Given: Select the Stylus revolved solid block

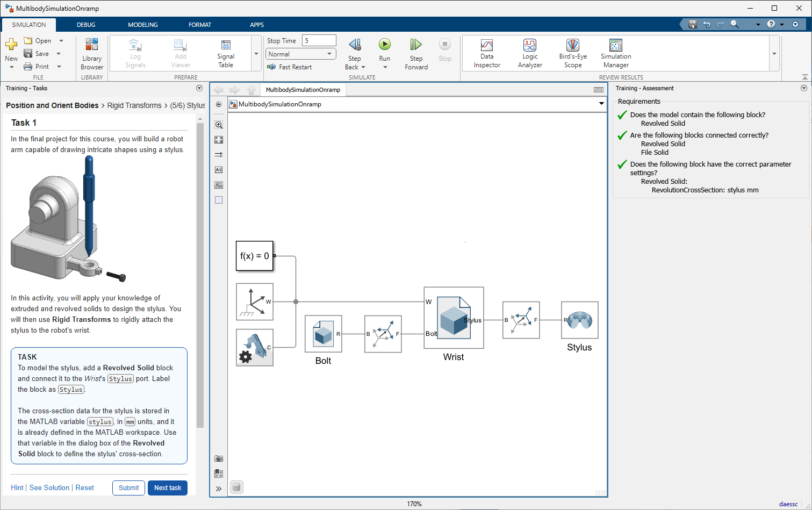Looking at the screenshot, I should (580, 320).
